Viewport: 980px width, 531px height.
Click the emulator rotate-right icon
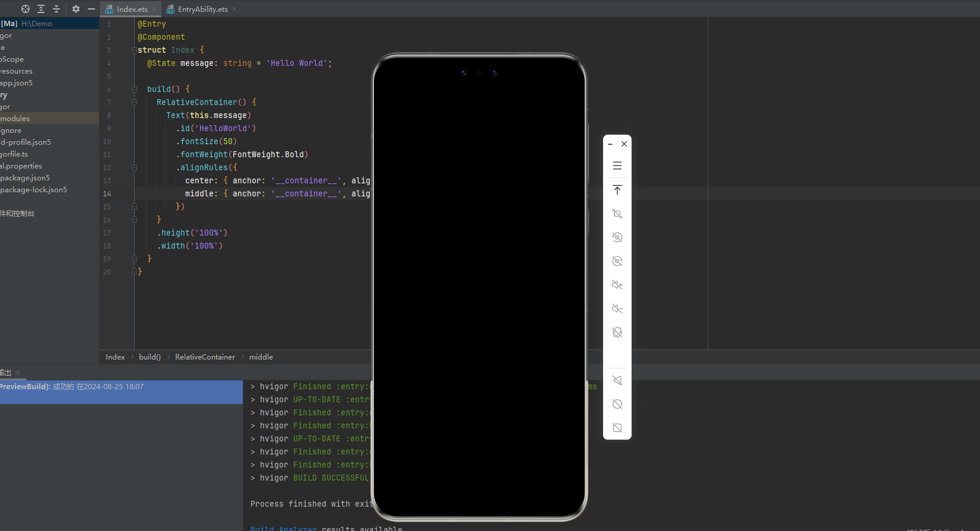[617, 261]
